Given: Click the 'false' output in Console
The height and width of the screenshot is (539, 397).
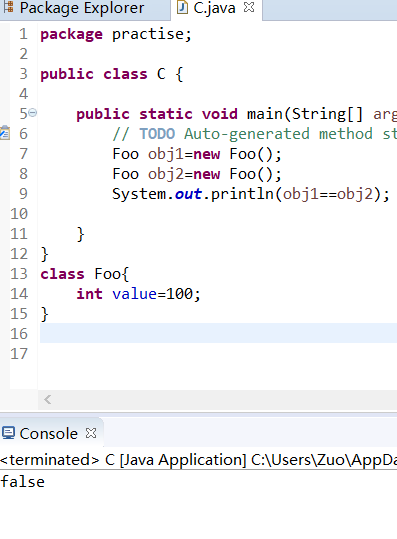Looking at the screenshot, I should (x=23, y=482).
